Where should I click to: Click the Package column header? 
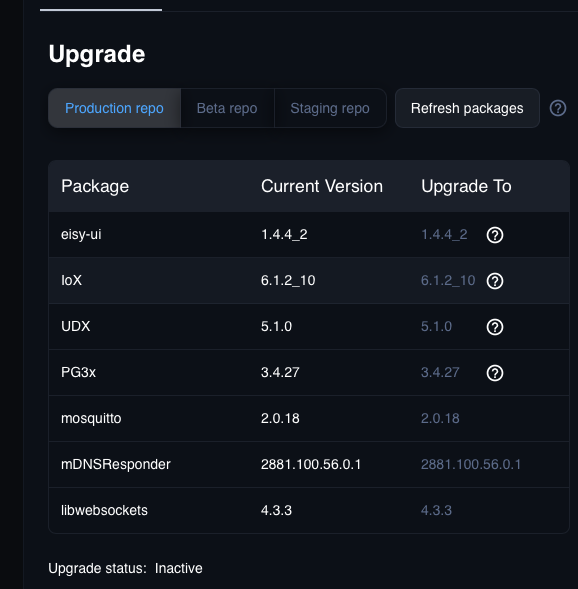(x=95, y=186)
